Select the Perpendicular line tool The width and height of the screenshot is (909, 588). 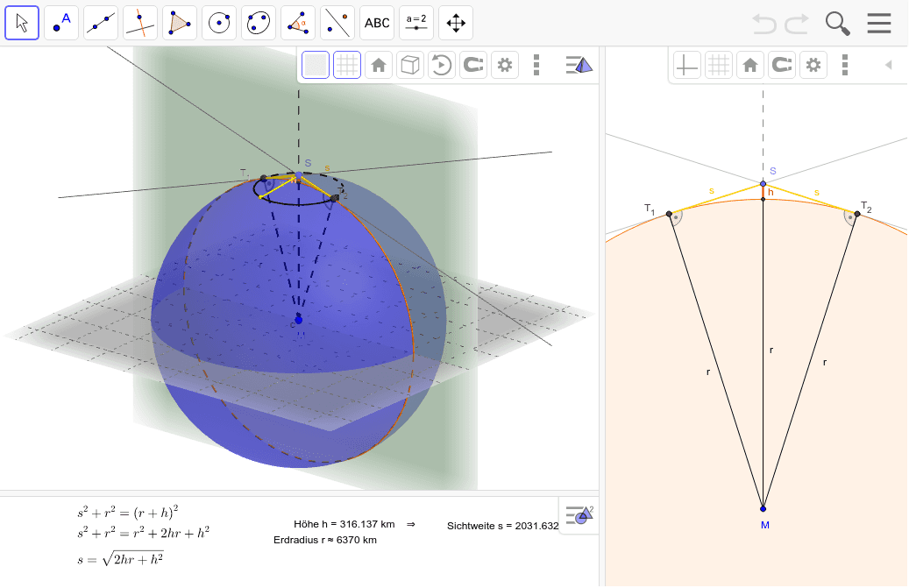(140, 23)
